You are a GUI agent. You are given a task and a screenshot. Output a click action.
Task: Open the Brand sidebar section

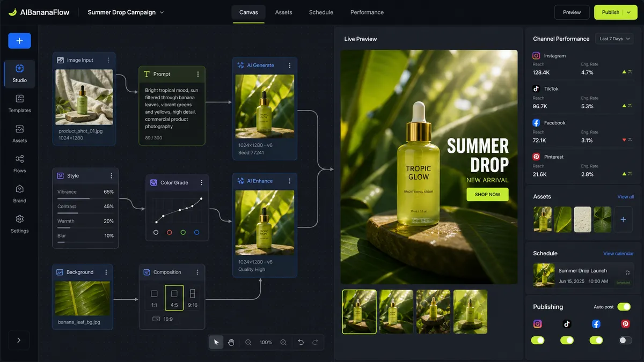[x=19, y=194]
